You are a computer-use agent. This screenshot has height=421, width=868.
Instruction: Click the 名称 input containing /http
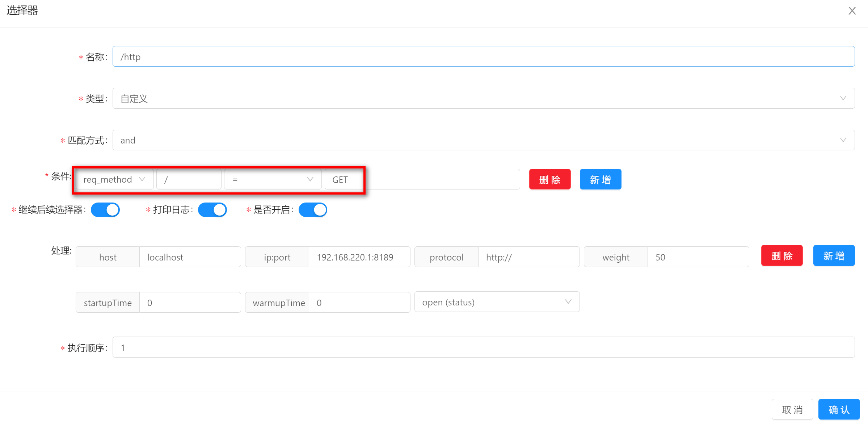pyautogui.click(x=483, y=57)
